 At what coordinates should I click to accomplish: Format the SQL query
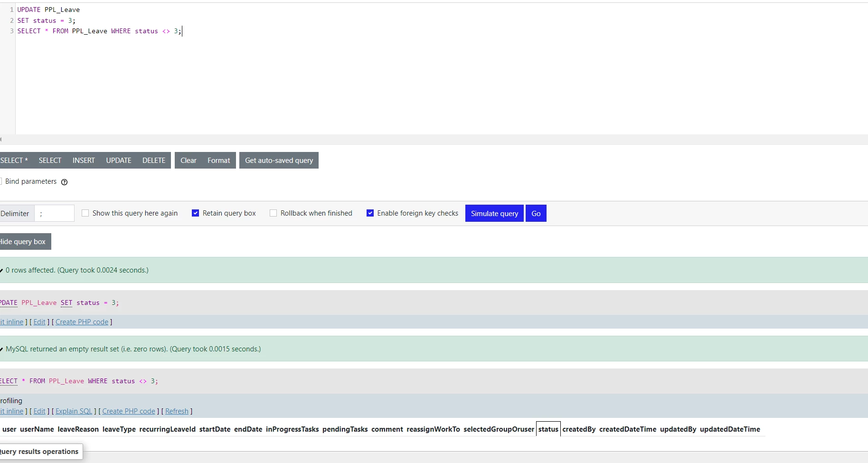tap(219, 161)
